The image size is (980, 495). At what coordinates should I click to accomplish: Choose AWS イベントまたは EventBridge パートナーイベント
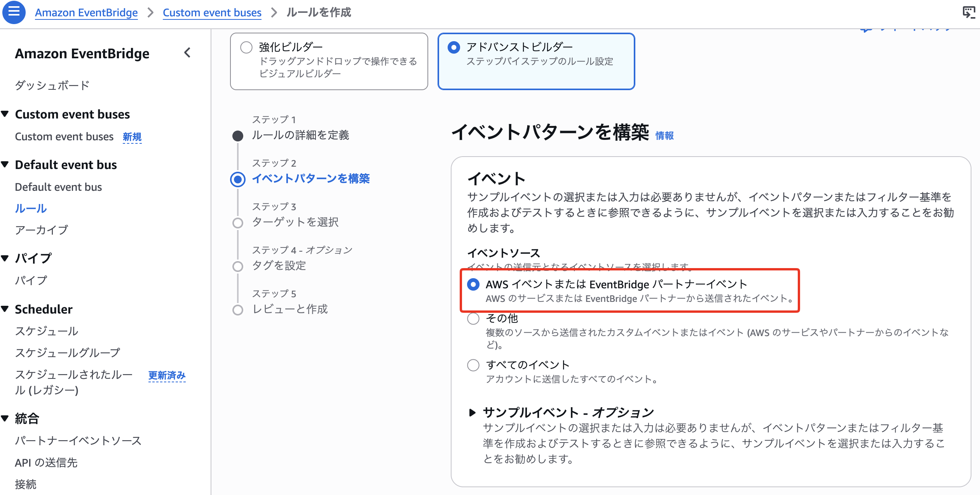click(473, 284)
